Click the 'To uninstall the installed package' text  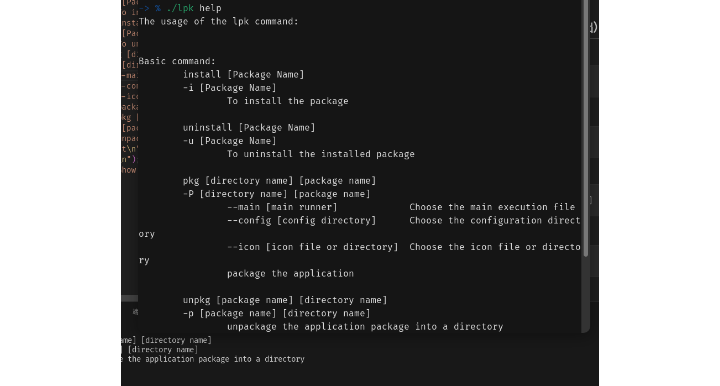(x=321, y=154)
